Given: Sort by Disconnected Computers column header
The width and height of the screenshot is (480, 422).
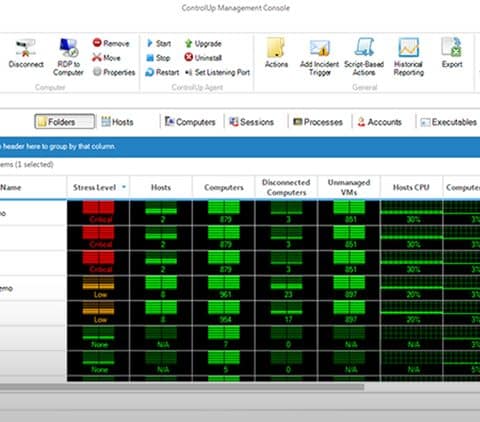Looking at the screenshot, I should tap(286, 187).
